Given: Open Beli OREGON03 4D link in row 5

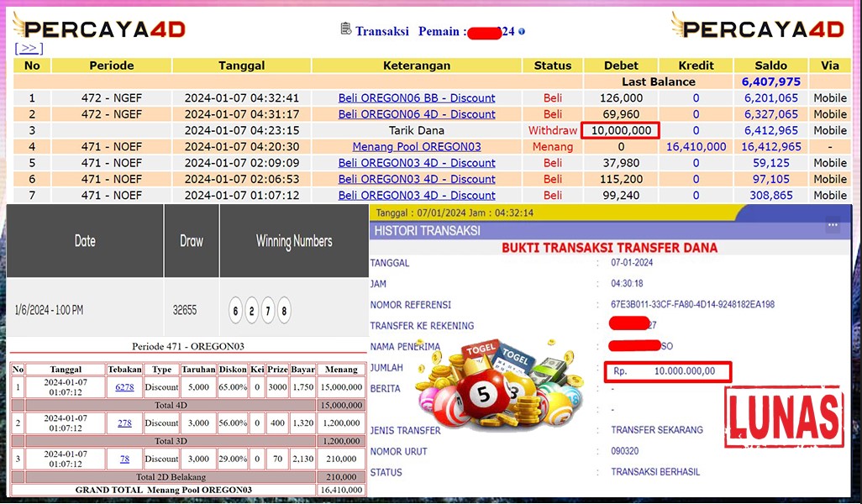Looking at the screenshot, I should point(417,163).
